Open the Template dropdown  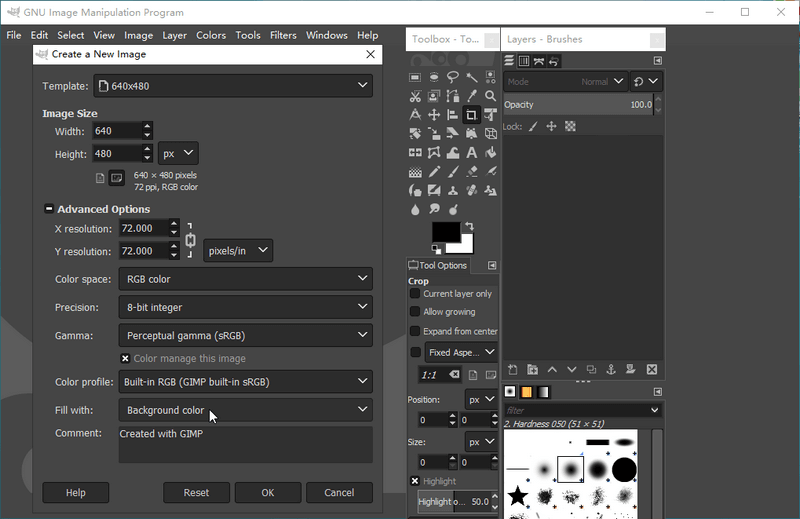[x=233, y=86]
